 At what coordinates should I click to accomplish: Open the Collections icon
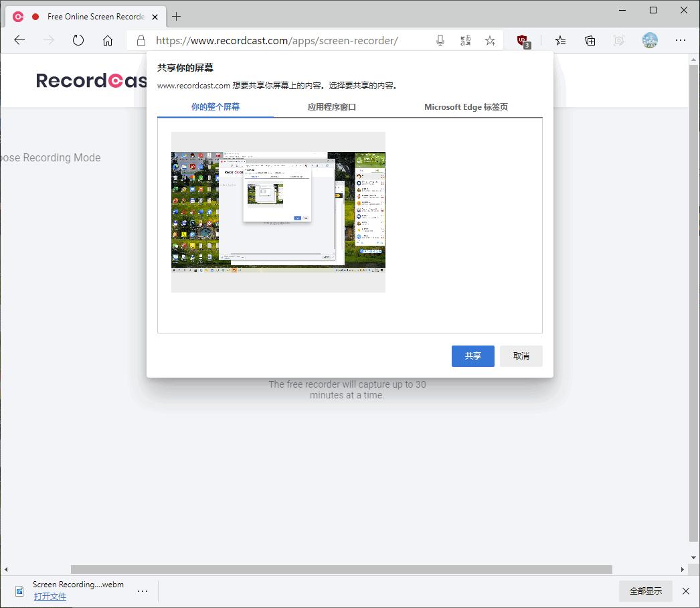point(590,41)
